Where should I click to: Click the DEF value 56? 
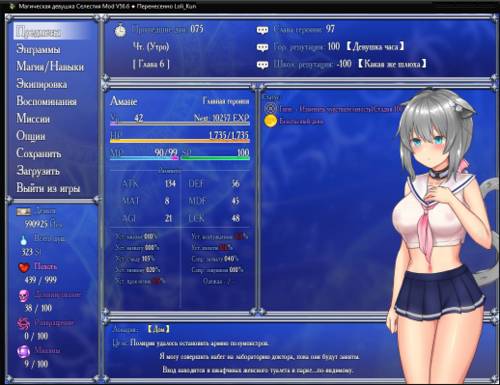(x=236, y=183)
